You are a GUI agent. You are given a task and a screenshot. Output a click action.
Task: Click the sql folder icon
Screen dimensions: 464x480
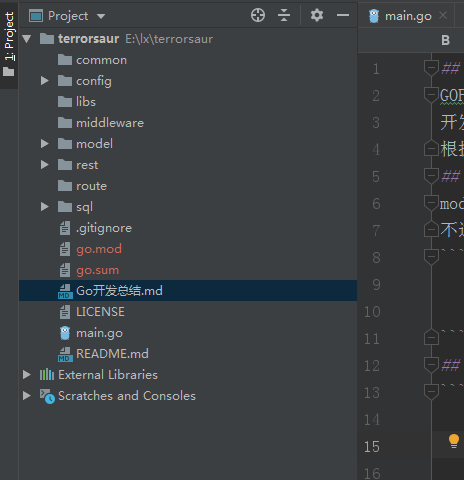pos(65,207)
